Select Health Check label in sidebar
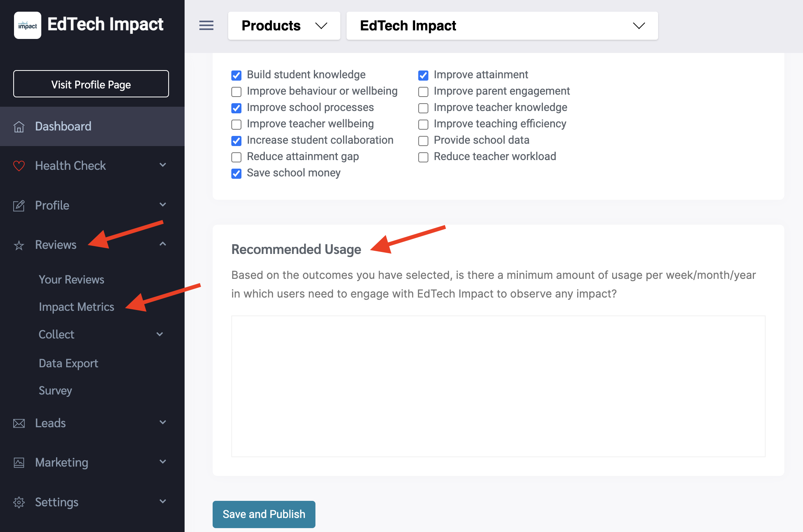This screenshot has width=803, height=532. 70,166
